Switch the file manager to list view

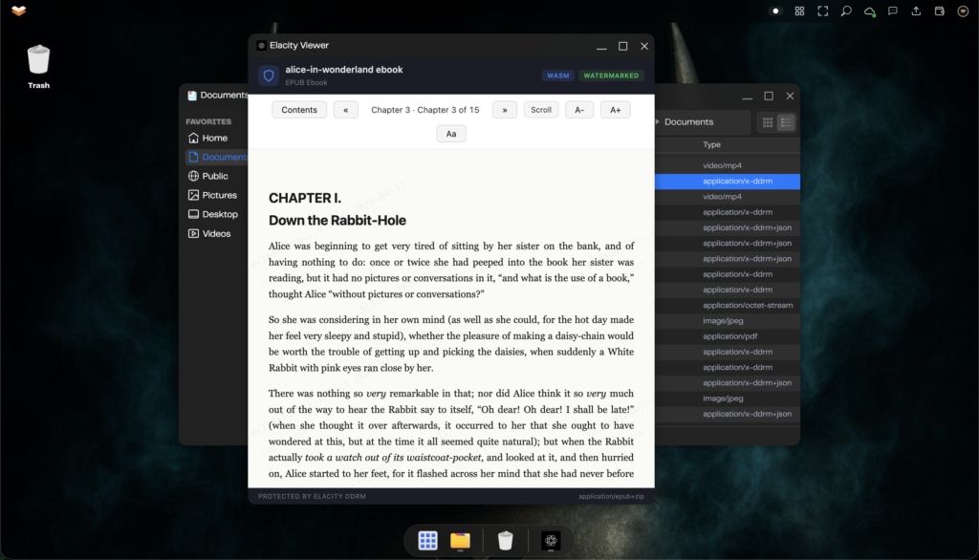pos(786,122)
